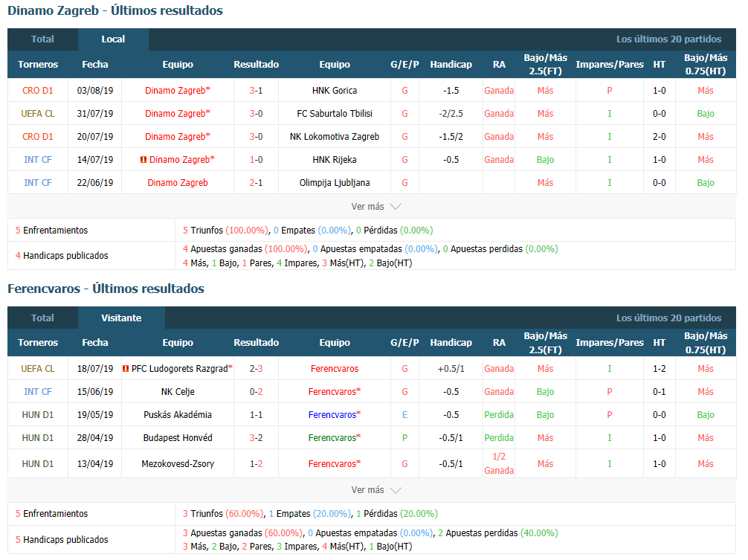Open INT CF tournament link dated 22/06/19

pos(38,183)
